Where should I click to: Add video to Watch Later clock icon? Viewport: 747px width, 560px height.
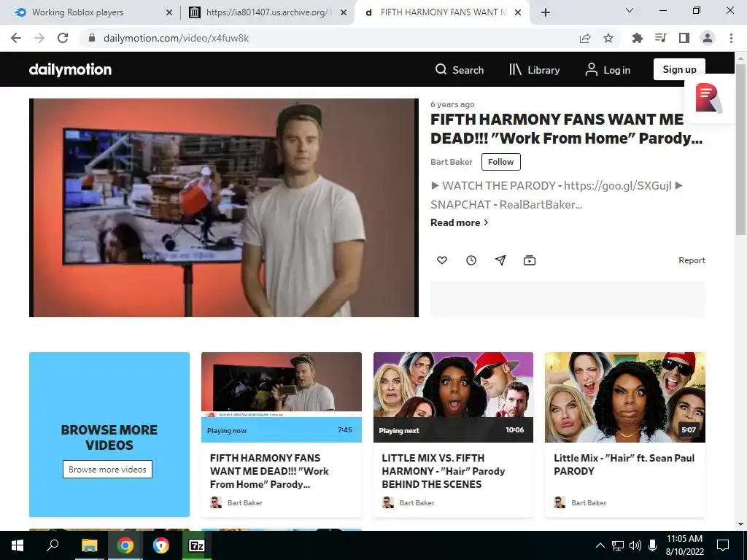471,260
